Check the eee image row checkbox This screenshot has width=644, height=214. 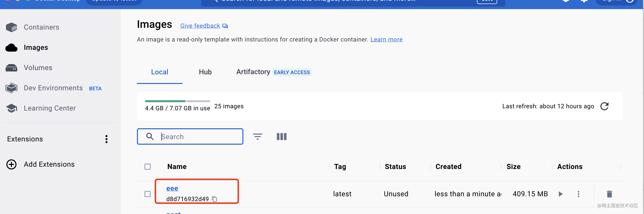[148, 194]
